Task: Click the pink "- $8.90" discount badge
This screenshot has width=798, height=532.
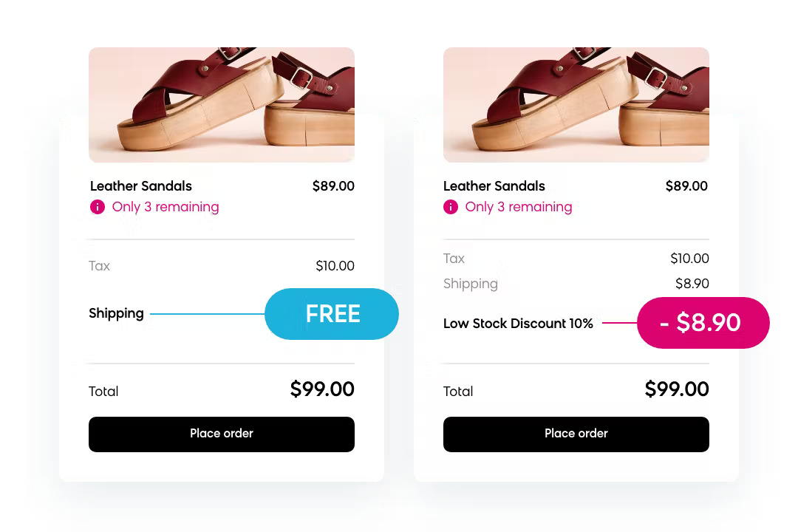Action: 700,323
